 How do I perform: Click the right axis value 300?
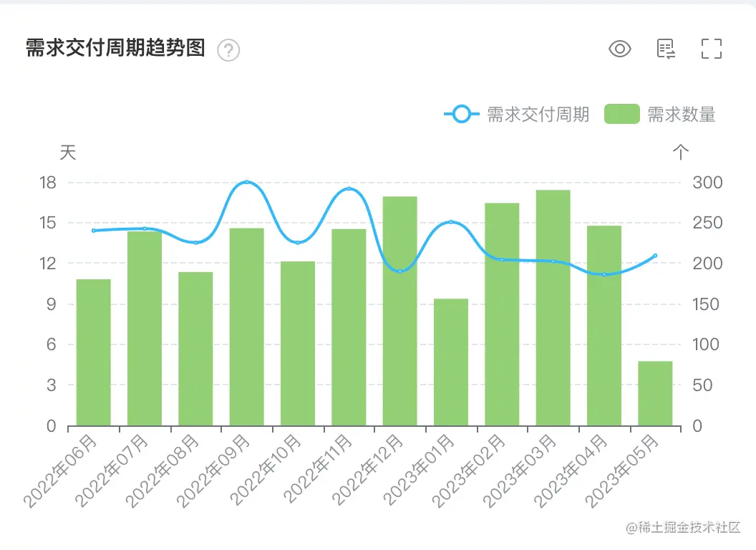[707, 183]
